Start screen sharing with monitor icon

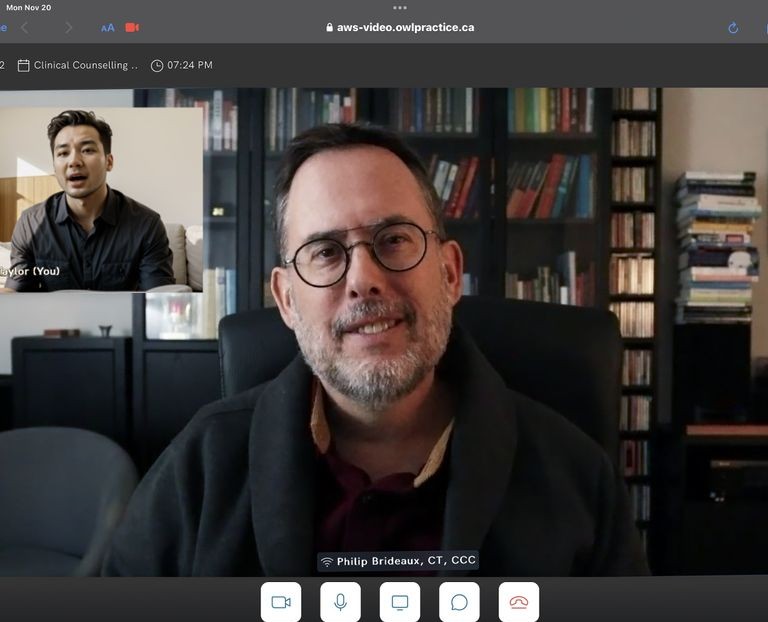coord(400,602)
